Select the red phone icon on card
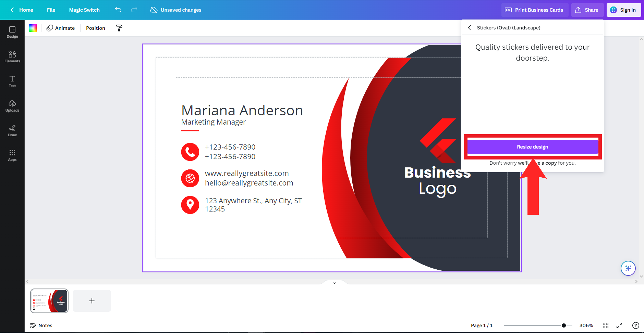Screen dimensions: 644x333 click(x=190, y=152)
